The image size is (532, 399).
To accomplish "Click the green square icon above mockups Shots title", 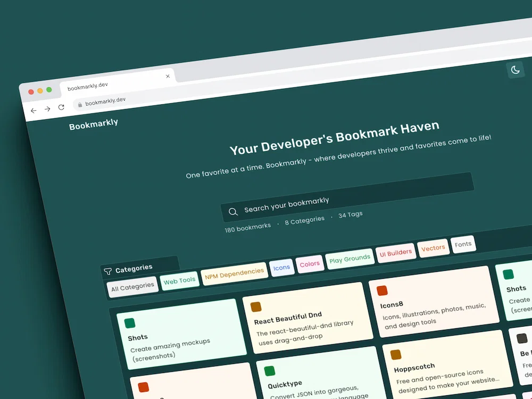I will (130, 323).
